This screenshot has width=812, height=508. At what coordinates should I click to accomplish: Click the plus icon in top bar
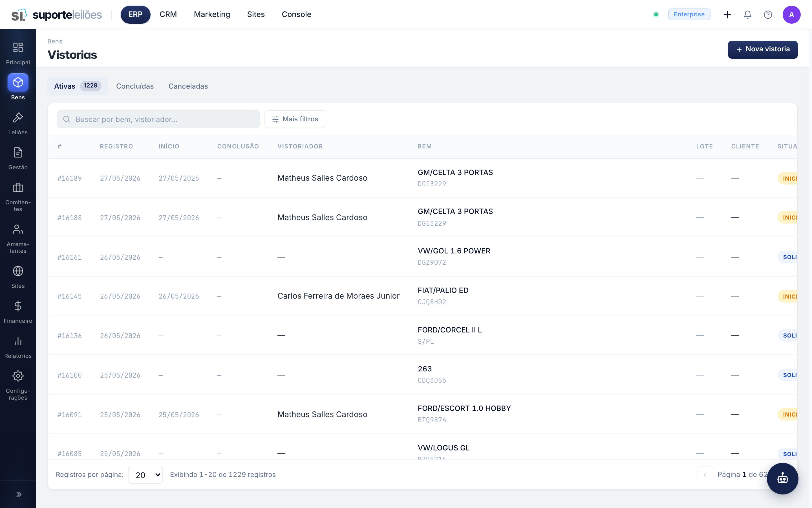pyautogui.click(x=727, y=14)
